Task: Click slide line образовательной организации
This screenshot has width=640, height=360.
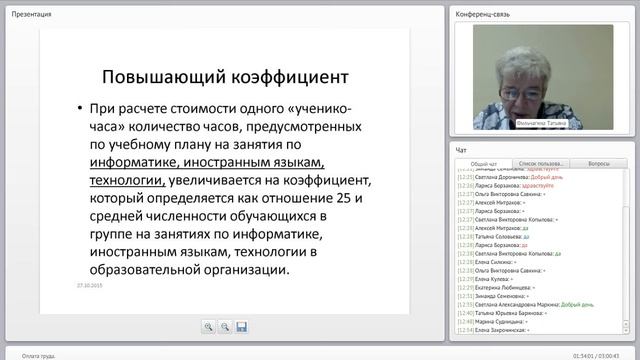Action: (x=189, y=270)
